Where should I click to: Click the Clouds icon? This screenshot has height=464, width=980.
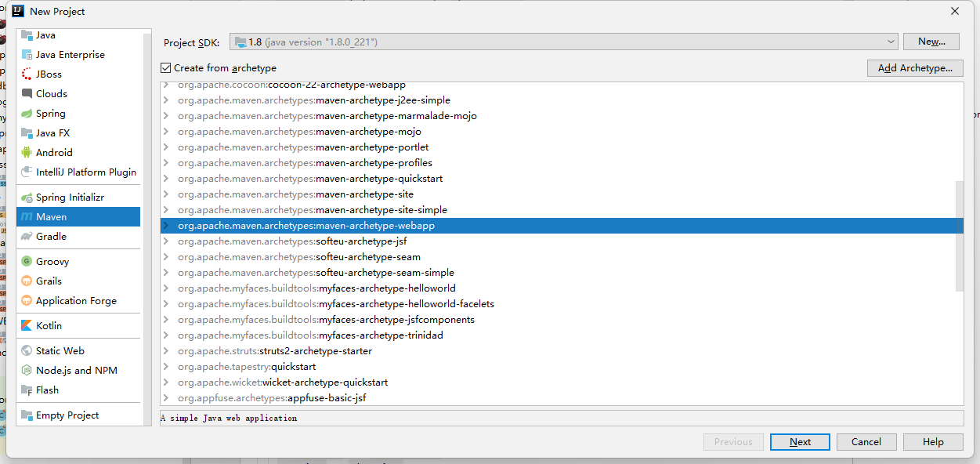27,94
